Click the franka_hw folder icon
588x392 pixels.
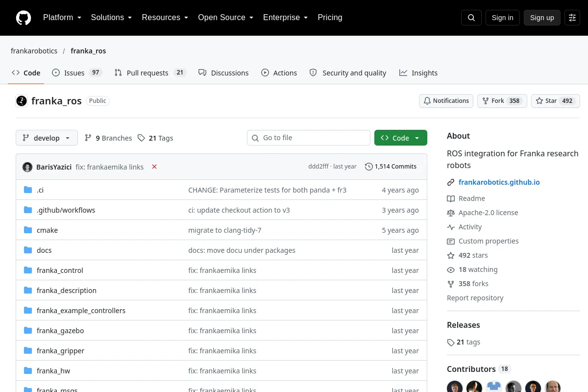point(28,371)
